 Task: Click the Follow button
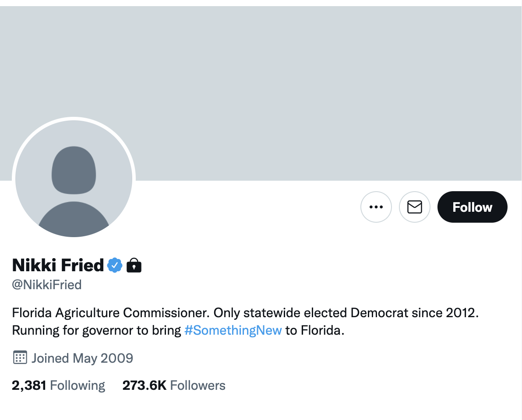[472, 207]
